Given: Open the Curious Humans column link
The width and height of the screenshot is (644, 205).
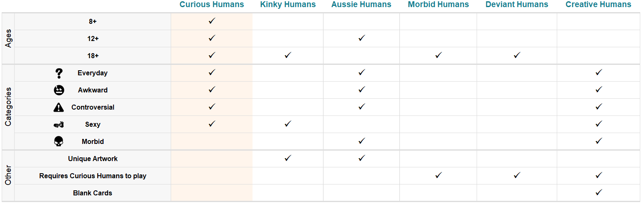Looking at the screenshot, I should click(x=212, y=5).
